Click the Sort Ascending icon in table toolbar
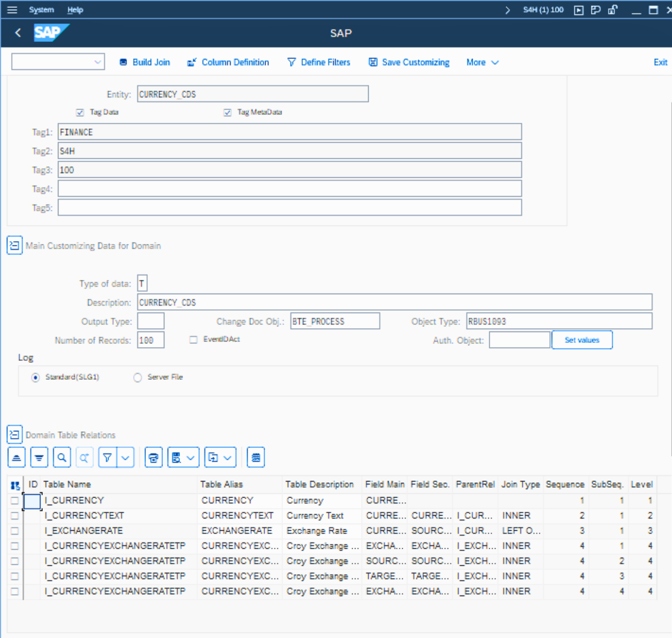 tap(17, 458)
